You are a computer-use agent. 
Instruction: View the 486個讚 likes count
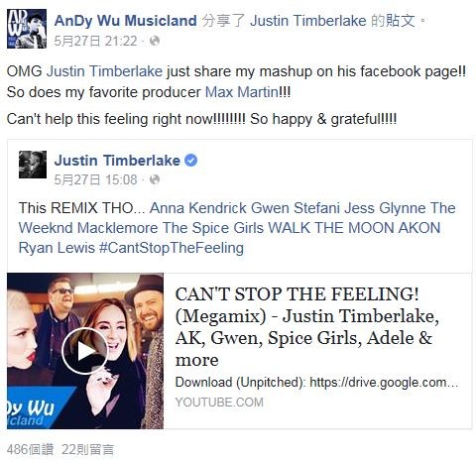click(30, 449)
